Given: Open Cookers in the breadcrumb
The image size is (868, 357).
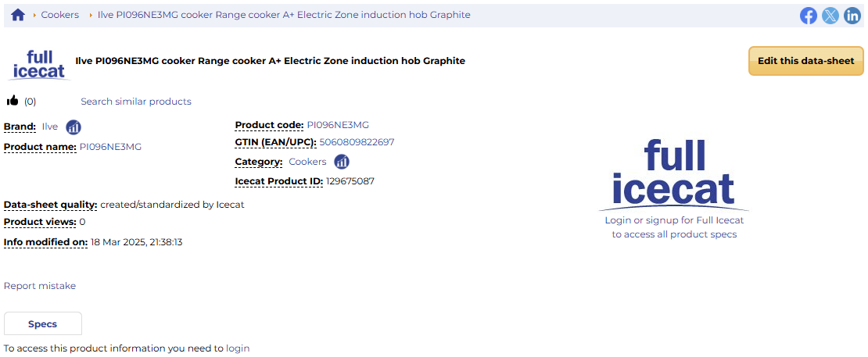Looking at the screenshot, I should coord(59,15).
